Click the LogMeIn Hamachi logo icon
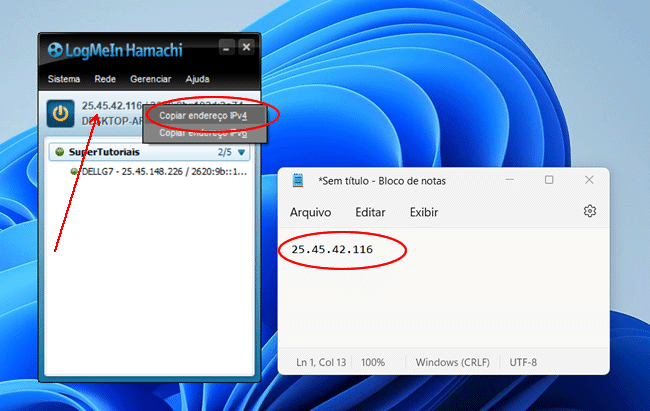 (53, 49)
